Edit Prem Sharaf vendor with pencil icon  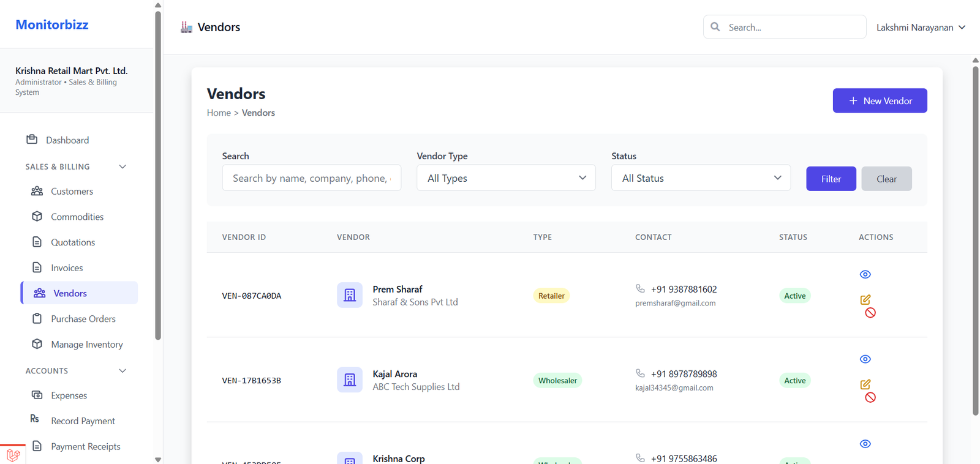(x=865, y=299)
